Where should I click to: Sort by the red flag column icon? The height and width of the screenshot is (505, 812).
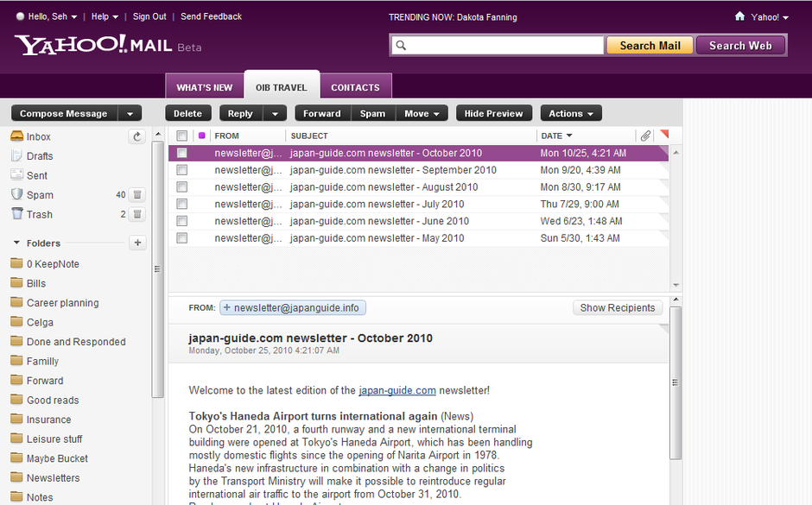[664, 135]
